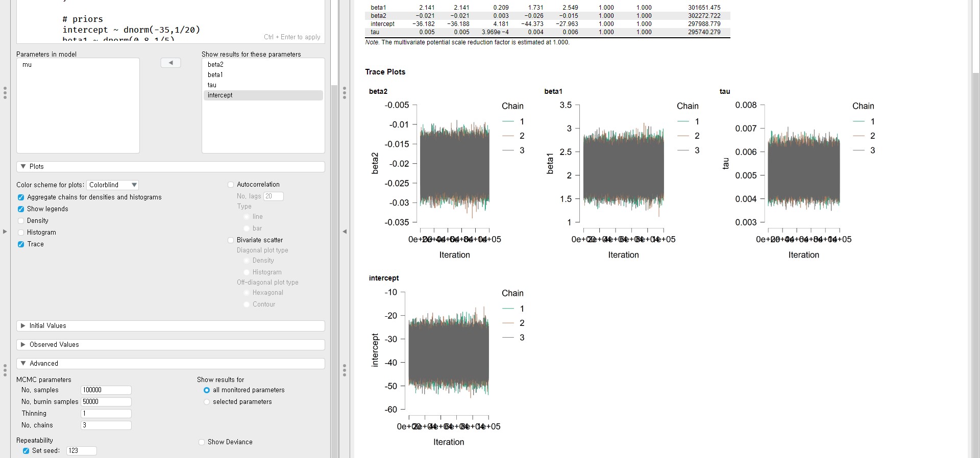
Task: Select beta2 in the results parameters list
Action: pyautogui.click(x=215, y=65)
